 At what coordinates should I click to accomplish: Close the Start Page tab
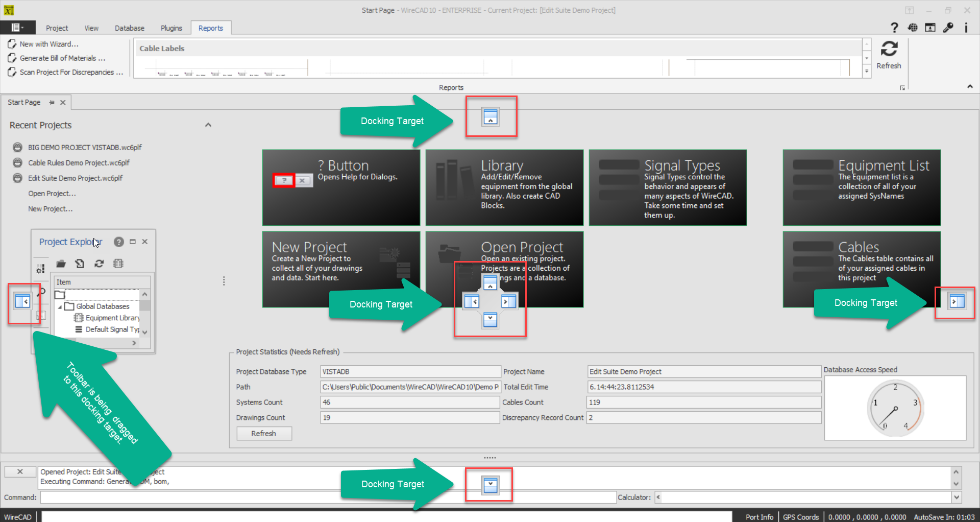63,102
